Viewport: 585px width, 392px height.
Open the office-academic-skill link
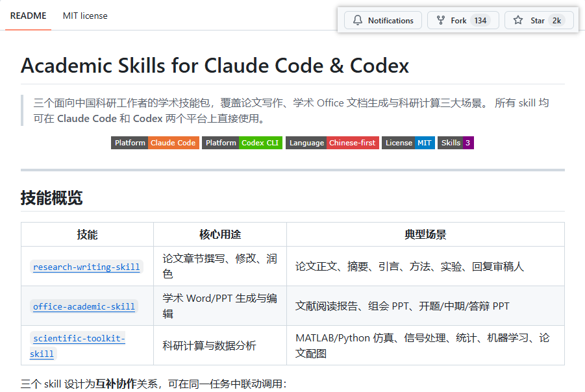(x=84, y=306)
